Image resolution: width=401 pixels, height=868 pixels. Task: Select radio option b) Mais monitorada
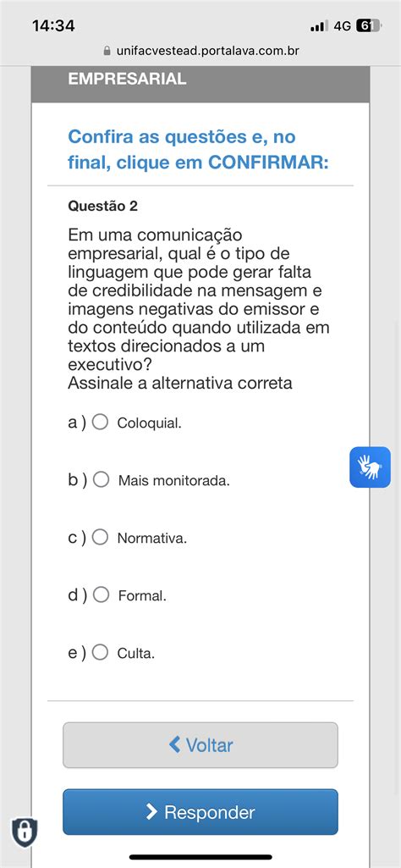tap(101, 479)
